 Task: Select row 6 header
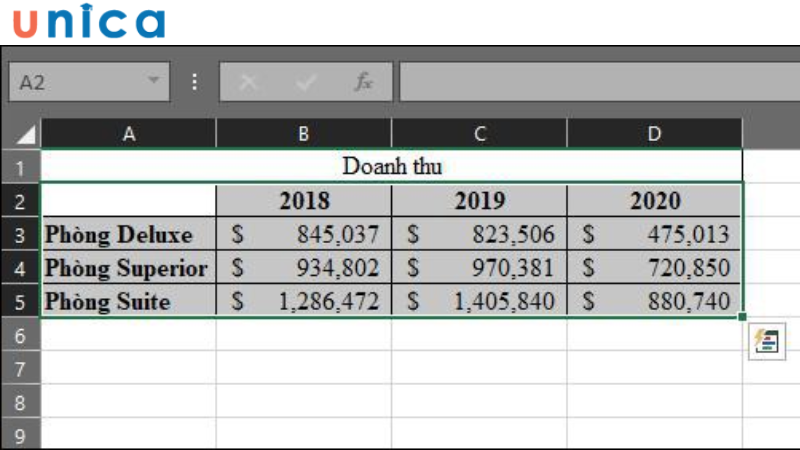[20, 335]
